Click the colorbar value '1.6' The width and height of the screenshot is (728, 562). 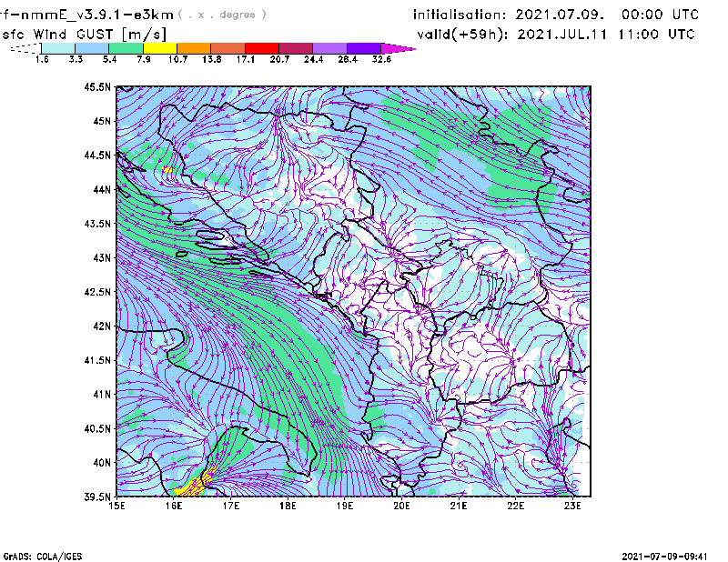42,59
